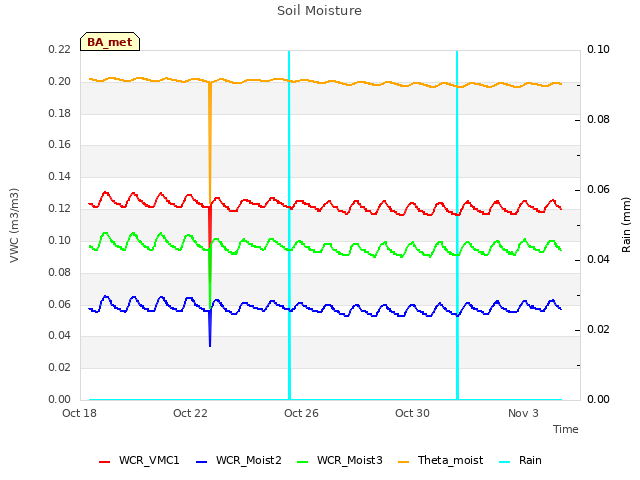The width and height of the screenshot is (640, 480).
Task: Click the 0.10 right rain axis value
Action: tap(598, 50)
